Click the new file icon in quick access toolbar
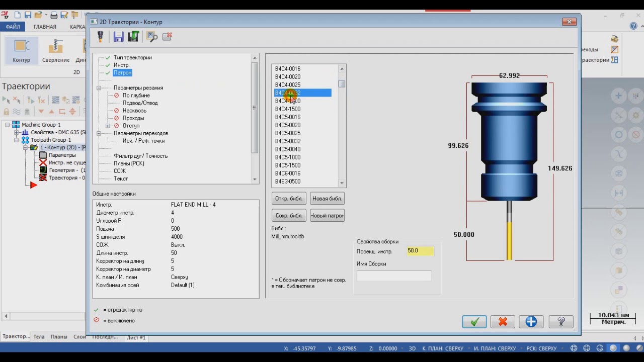 17,15
